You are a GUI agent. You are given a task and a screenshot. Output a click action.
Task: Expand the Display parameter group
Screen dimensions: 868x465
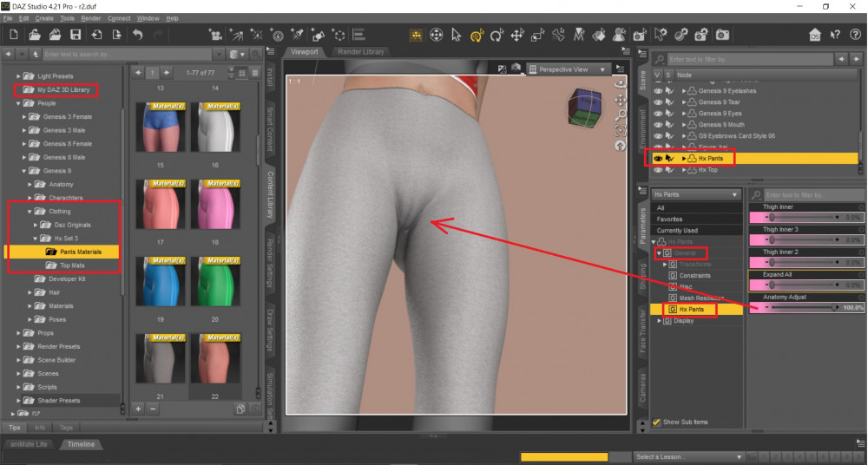pos(660,320)
